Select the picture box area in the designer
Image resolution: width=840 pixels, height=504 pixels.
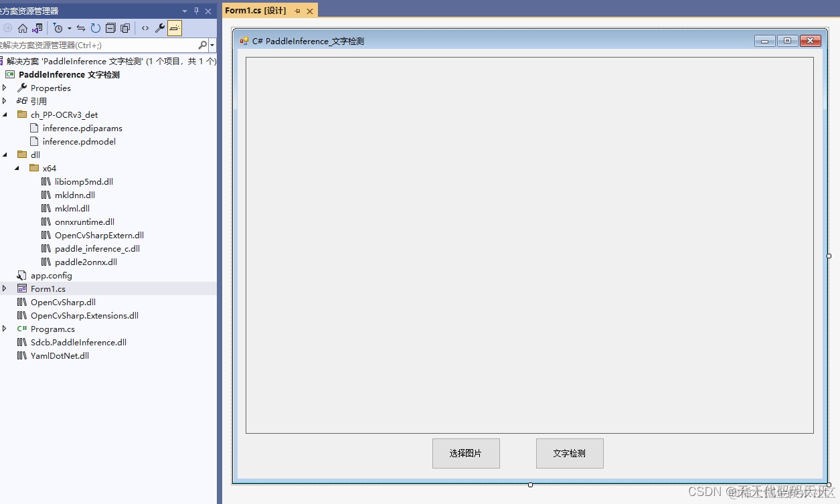[529, 245]
